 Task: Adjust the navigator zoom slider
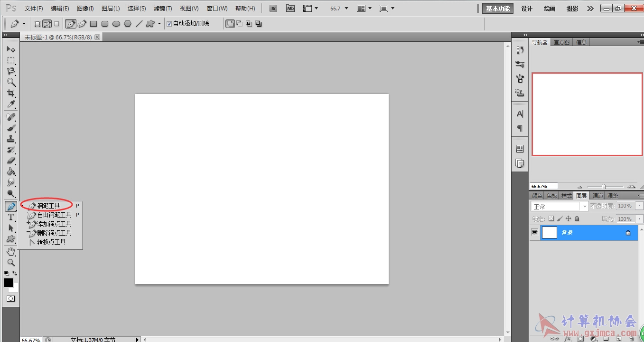point(604,187)
